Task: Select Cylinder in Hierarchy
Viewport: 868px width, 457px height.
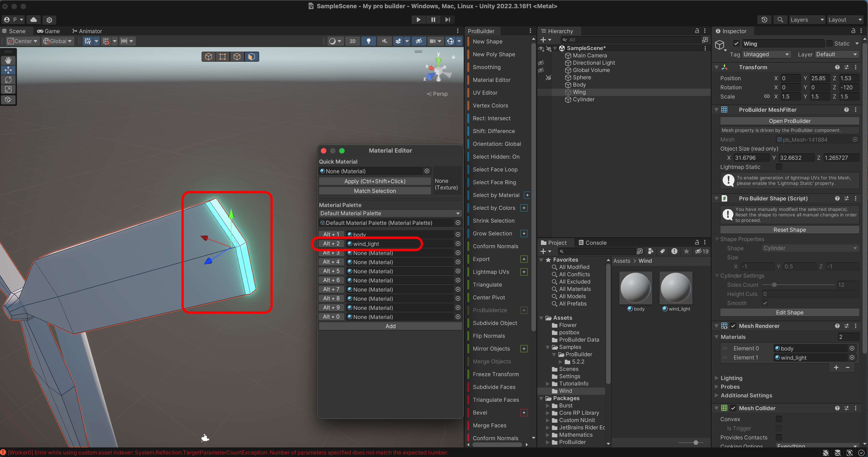Action: [x=583, y=99]
